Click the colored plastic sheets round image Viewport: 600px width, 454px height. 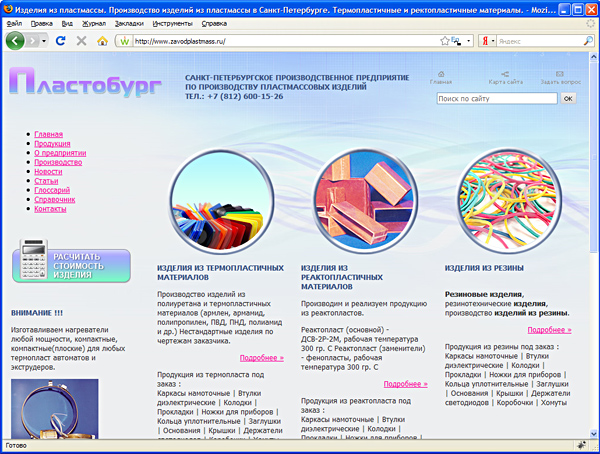[221, 201]
